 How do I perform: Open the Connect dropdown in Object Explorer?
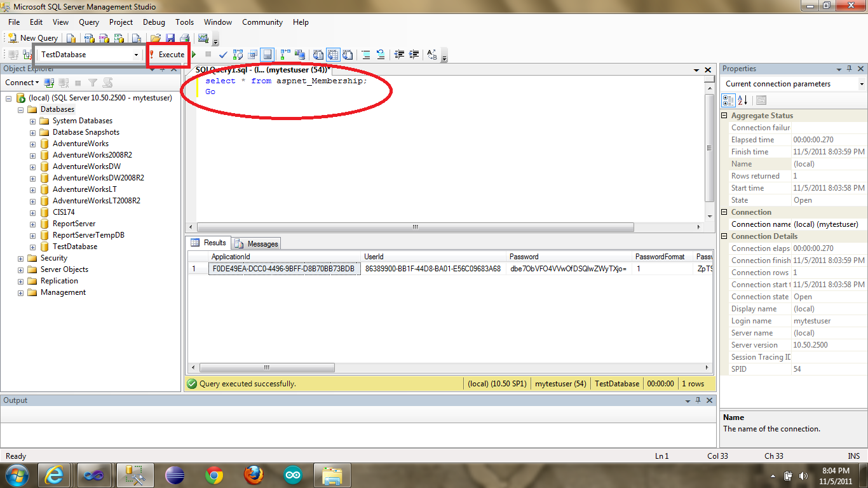click(22, 83)
